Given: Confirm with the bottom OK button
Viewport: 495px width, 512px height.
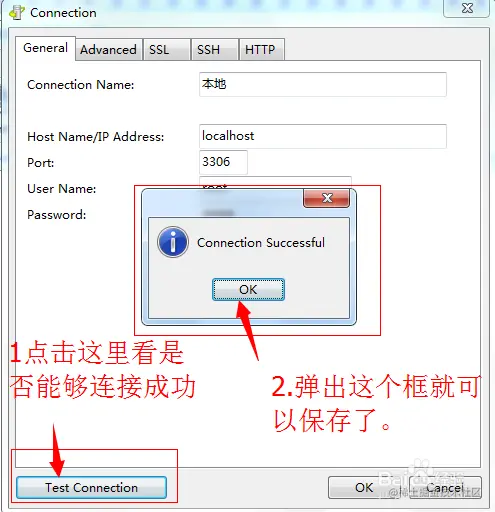Looking at the screenshot, I should [x=364, y=488].
